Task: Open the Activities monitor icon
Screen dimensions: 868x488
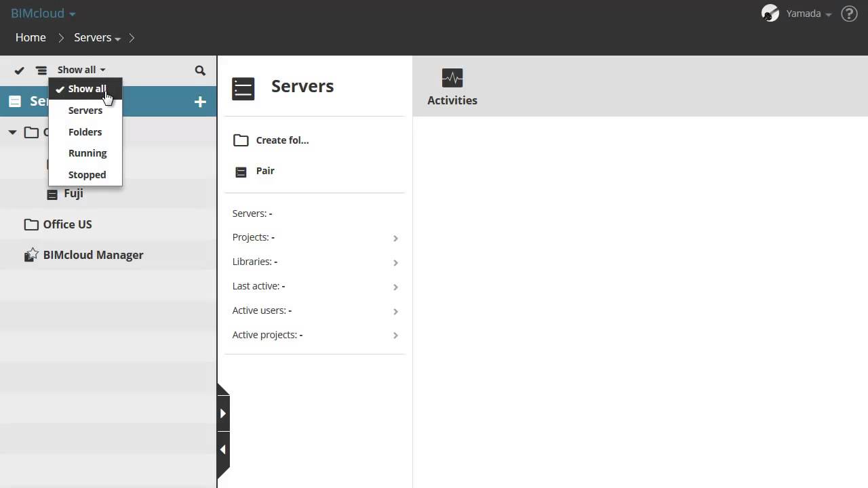Action: [x=452, y=78]
